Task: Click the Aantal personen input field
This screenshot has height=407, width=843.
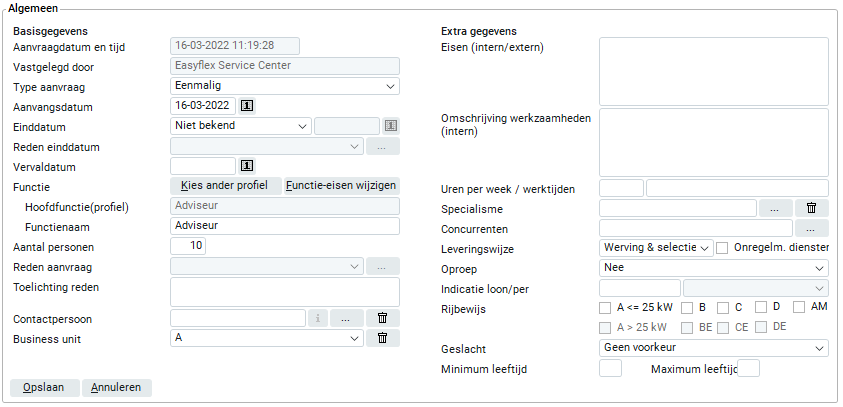Action: point(188,246)
